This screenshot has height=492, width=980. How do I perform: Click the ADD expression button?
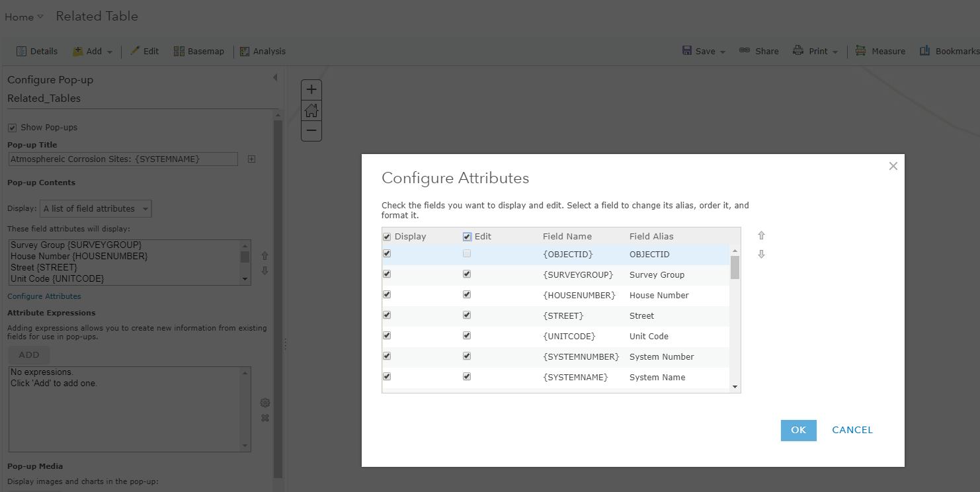29,355
